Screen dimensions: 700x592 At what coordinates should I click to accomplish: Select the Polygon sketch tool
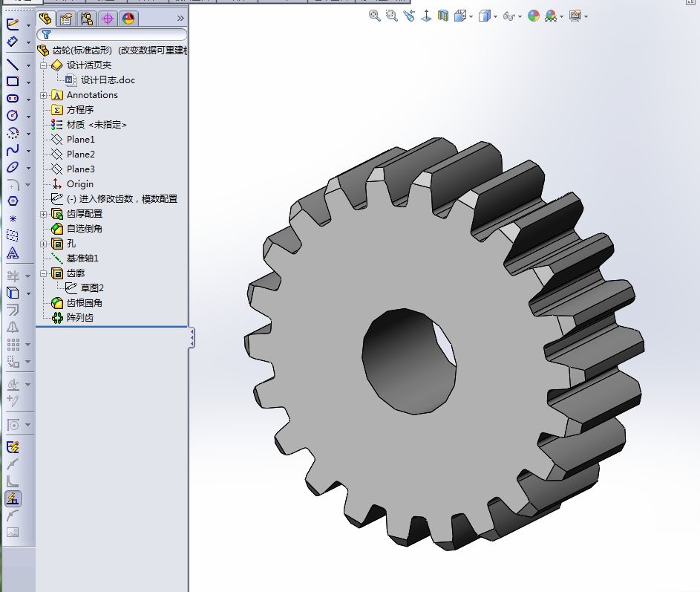[x=13, y=201]
